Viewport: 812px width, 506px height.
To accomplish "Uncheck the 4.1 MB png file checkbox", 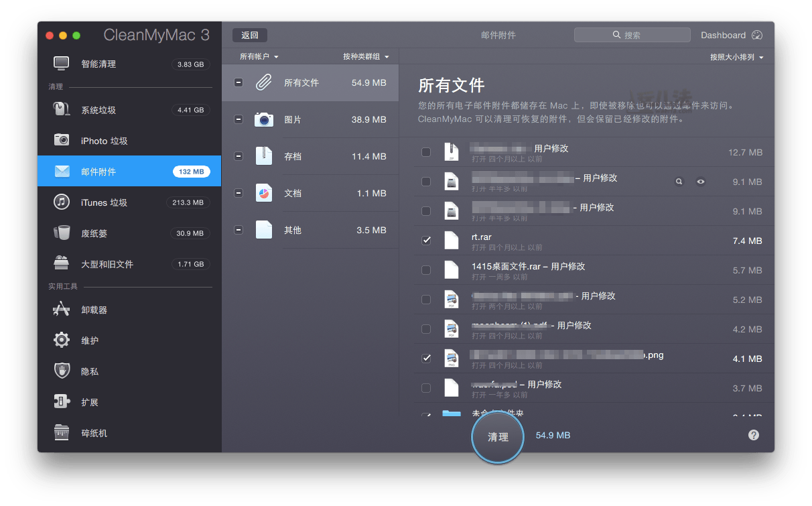I will pos(426,358).
